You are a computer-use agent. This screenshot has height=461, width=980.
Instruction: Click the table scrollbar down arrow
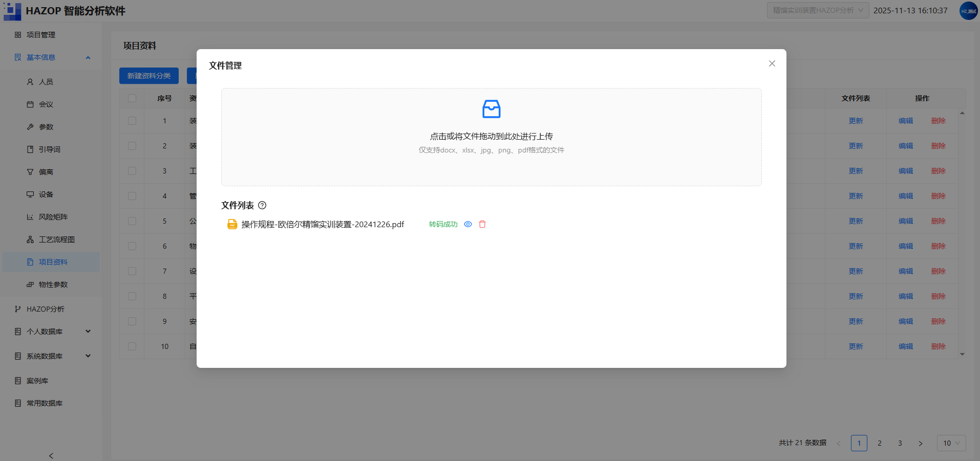(962, 354)
